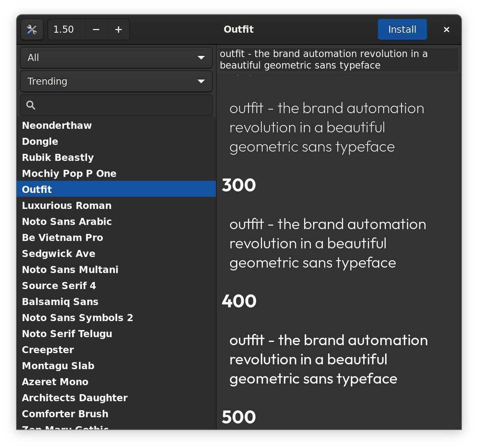The height and width of the screenshot is (448, 478).
Task: Open the Trending sort dropdown
Action: (116, 81)
